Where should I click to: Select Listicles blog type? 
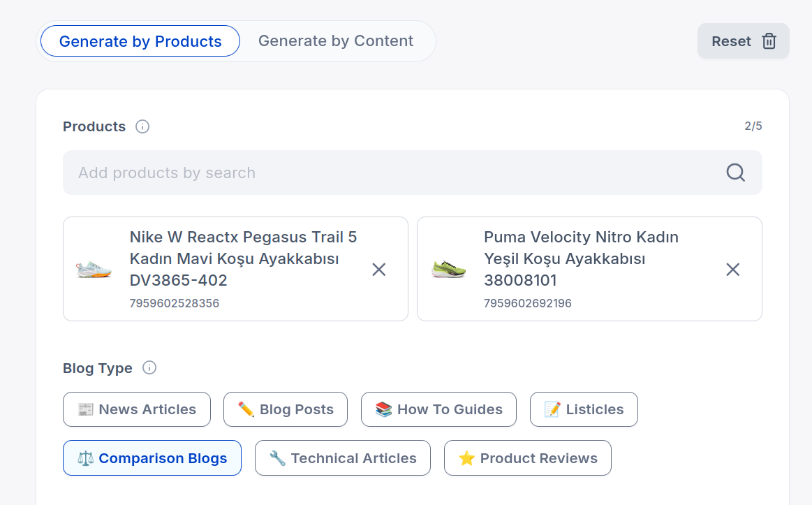[584, 409]
